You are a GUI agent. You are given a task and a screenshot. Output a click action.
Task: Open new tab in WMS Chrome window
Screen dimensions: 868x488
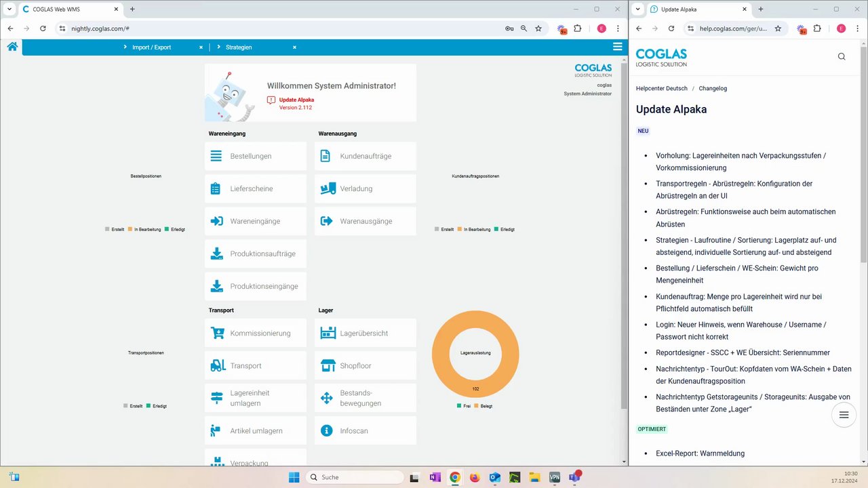coord(132,9)
